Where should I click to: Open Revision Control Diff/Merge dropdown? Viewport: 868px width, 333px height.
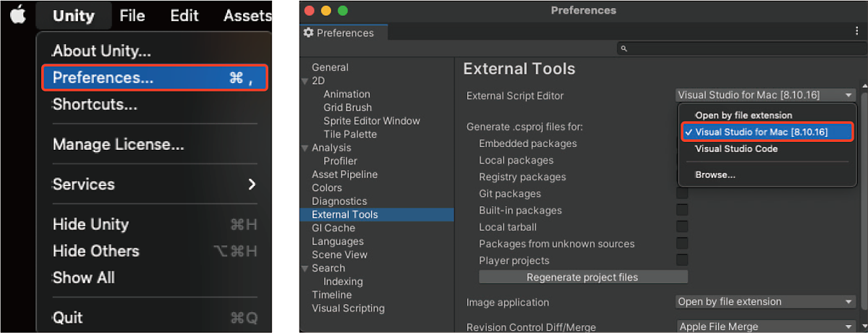pyautogui.click(x=765, y=326)
